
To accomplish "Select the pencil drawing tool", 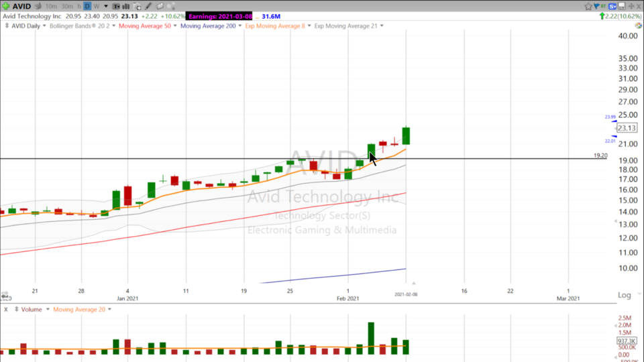I will coord(148,6).
